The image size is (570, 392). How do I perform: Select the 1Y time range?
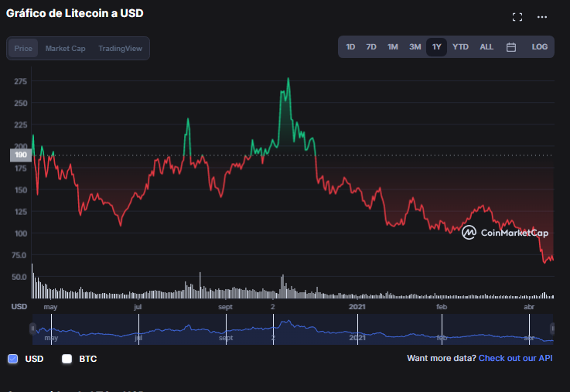tap(437, 47)
